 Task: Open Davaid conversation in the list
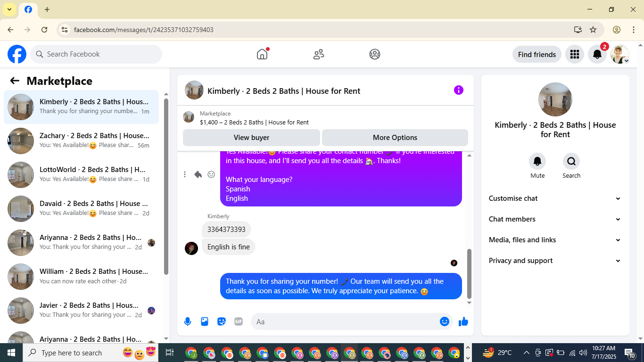click(x=82, y=208)
